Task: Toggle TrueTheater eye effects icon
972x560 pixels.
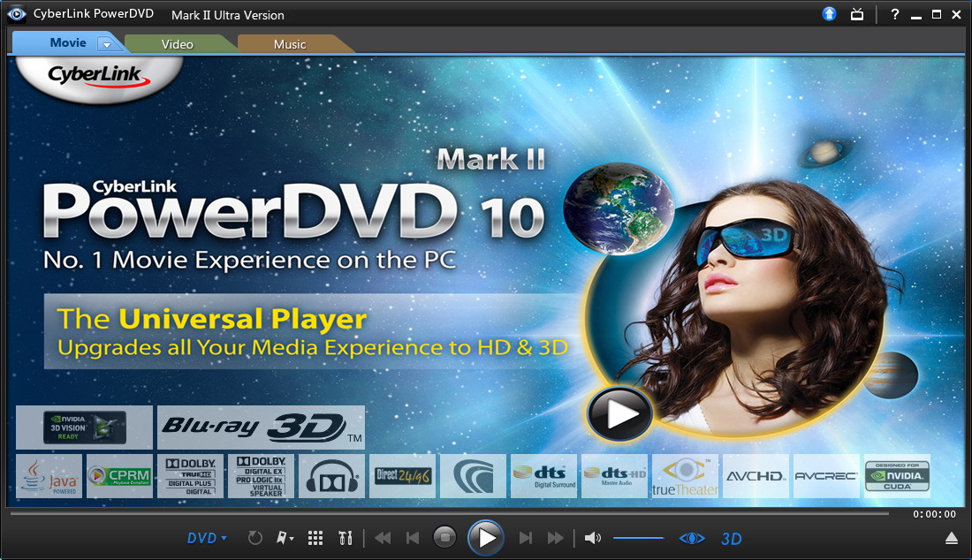Action: pyautogui.click(x=692, y=538)
